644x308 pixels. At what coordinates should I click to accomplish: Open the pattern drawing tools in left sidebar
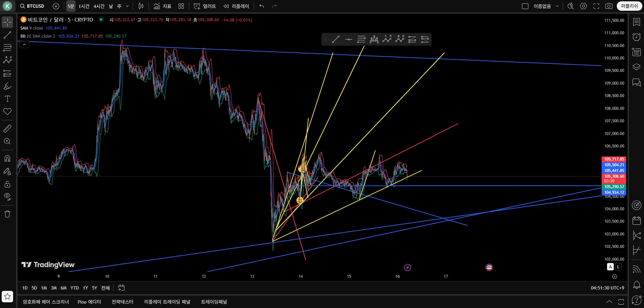(7, 60)
